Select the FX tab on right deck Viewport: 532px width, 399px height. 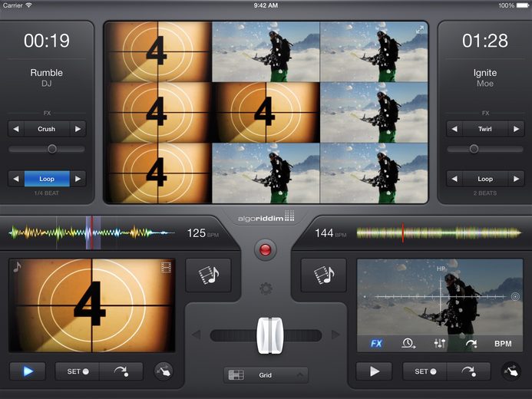[376, 344]
